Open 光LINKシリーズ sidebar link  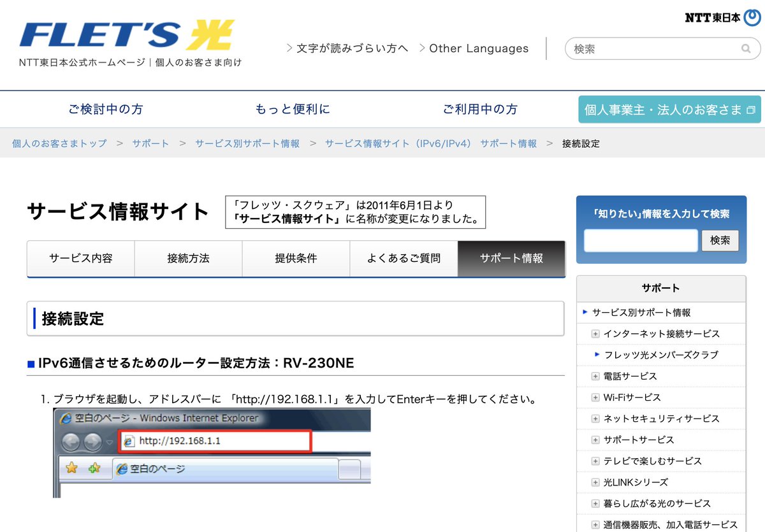pyautogui.click(x=636, y=482)
